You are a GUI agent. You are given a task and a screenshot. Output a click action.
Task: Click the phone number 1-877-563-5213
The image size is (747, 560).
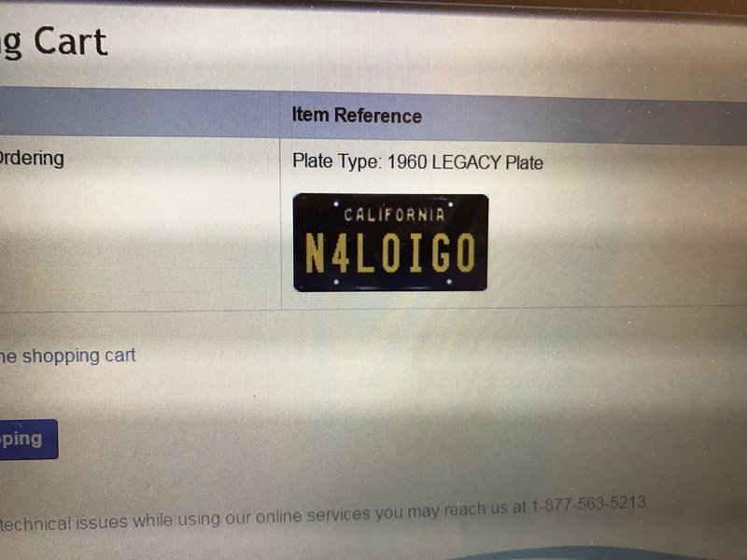coord(588,504)
